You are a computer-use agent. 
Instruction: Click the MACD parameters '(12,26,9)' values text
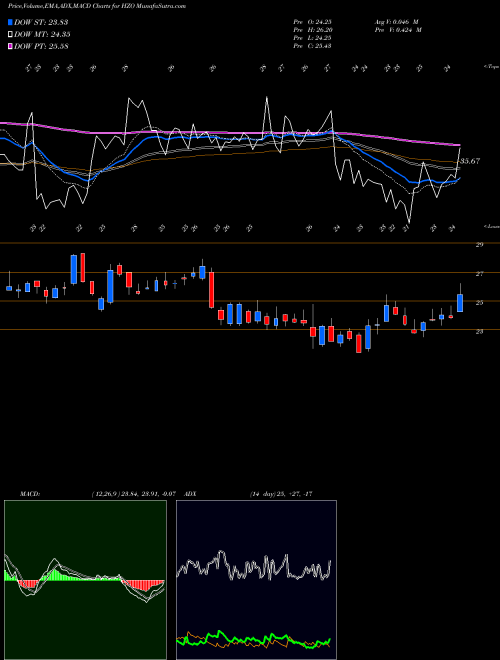[136, 494]
